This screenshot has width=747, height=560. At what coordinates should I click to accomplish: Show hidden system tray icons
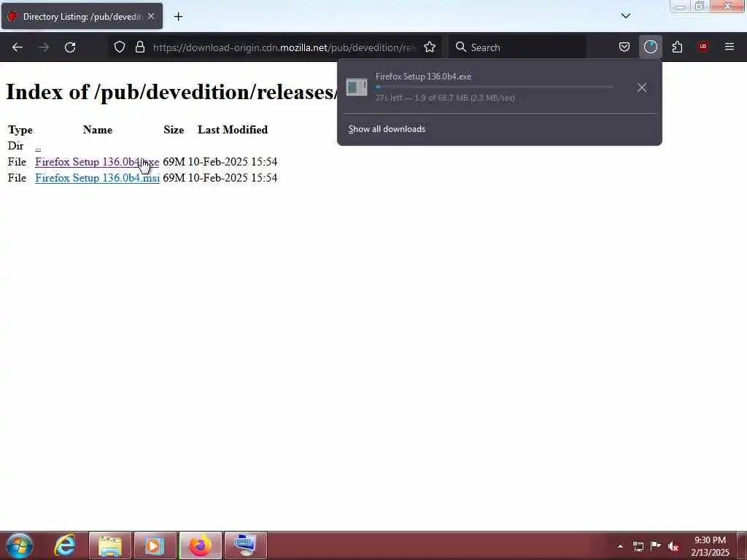620,546
